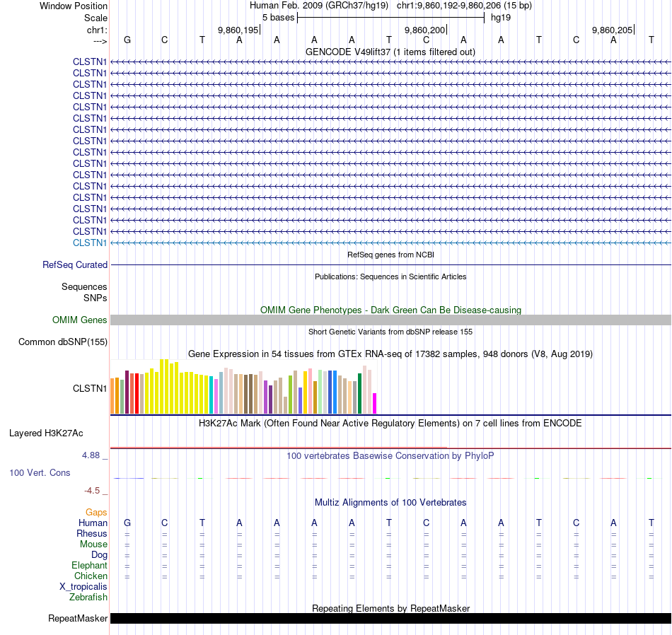Open the OMIM Gene Phenotypes track title
The height and width of the screenshot is (635, 672).
point(390,310)
